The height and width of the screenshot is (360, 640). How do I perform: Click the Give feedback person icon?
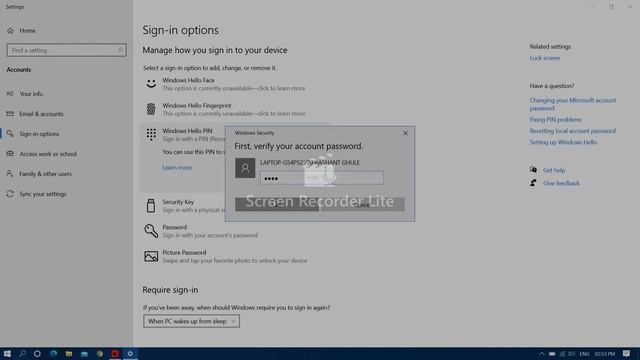click(x=533, y=183)
